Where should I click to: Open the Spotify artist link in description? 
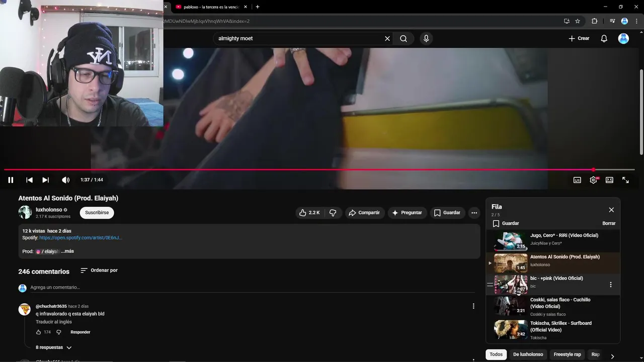point(81,238)
